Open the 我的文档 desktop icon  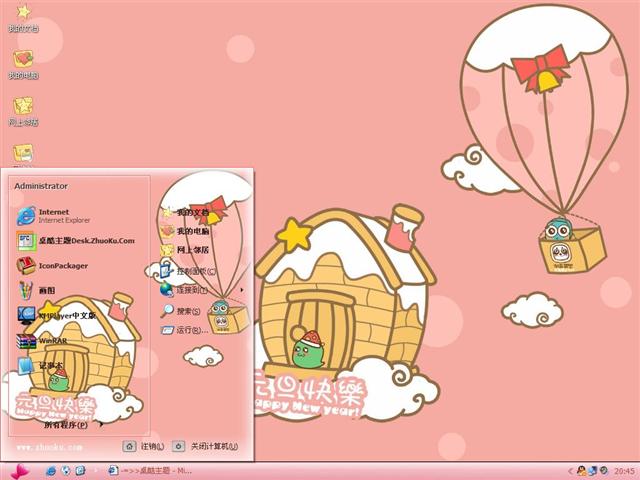tap(23, 18)
